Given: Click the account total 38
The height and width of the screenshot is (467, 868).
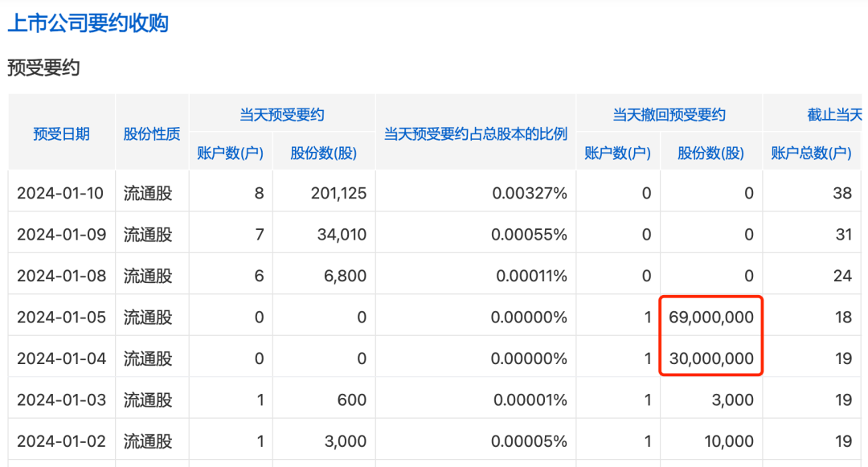Looking at the screenshot, I should click(x=842, y=193).
